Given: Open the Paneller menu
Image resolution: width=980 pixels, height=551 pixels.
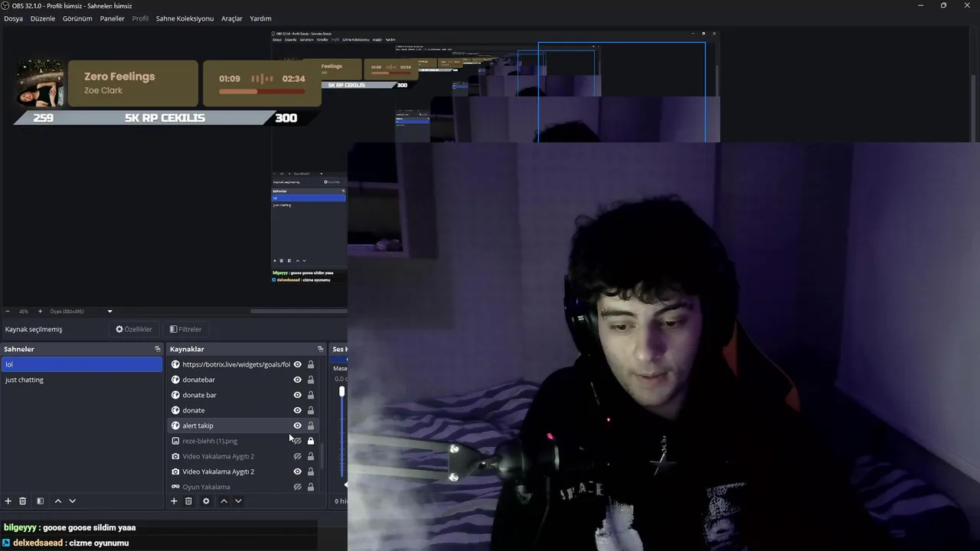Looking at the screenshot, I should [112, 18].
